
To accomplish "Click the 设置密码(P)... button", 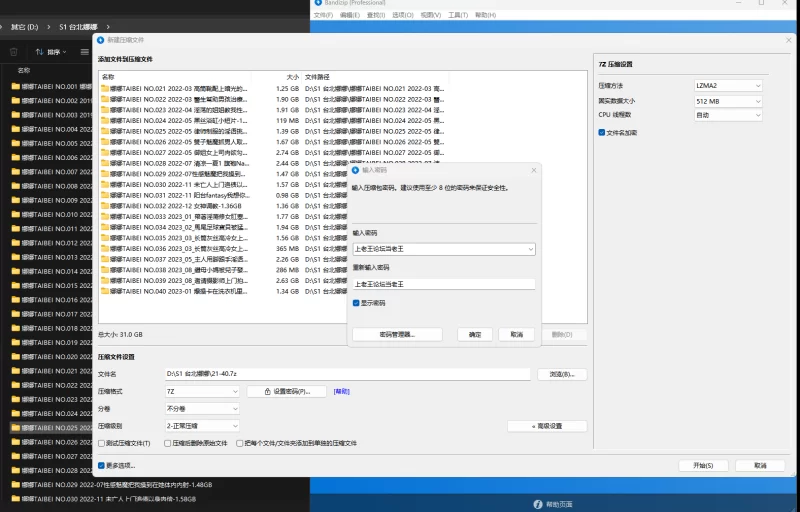I will [287, 392].
